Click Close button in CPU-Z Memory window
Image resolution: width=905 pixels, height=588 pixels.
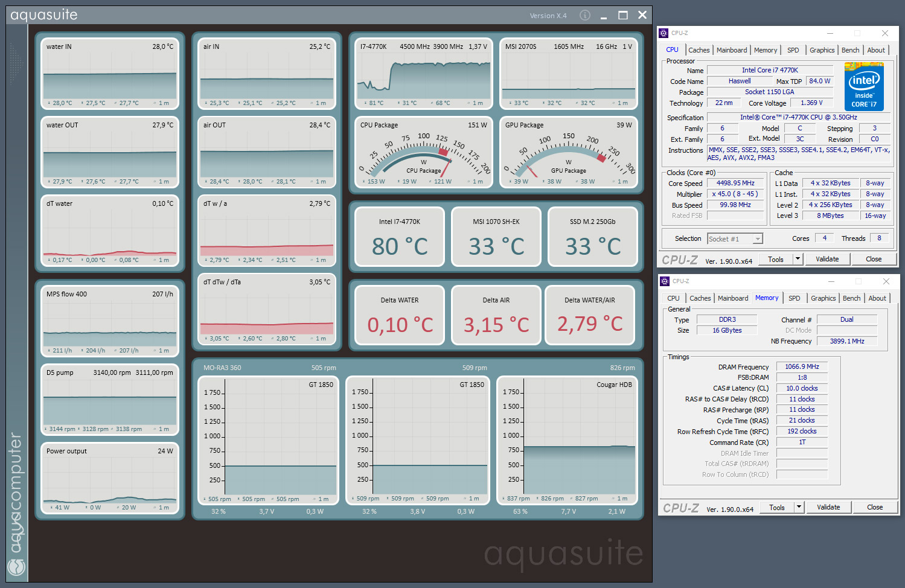coord(875,507)
